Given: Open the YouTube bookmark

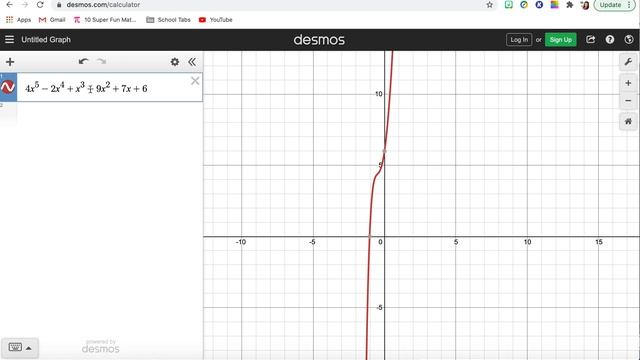Looking at the screenshot, I should click(216, 20).
